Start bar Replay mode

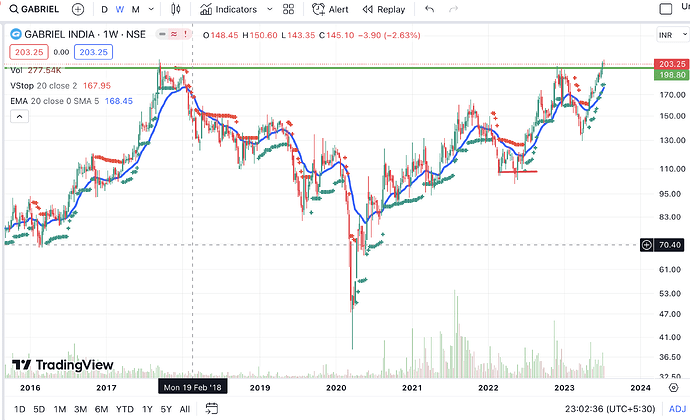(384, 9)
